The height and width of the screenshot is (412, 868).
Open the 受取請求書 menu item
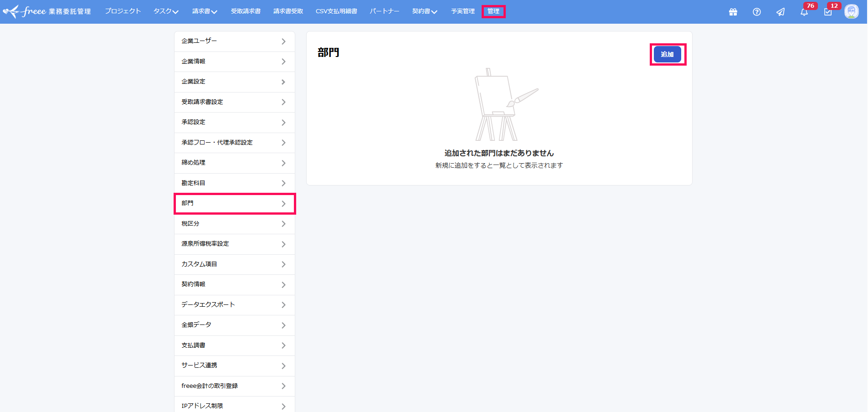246,11
